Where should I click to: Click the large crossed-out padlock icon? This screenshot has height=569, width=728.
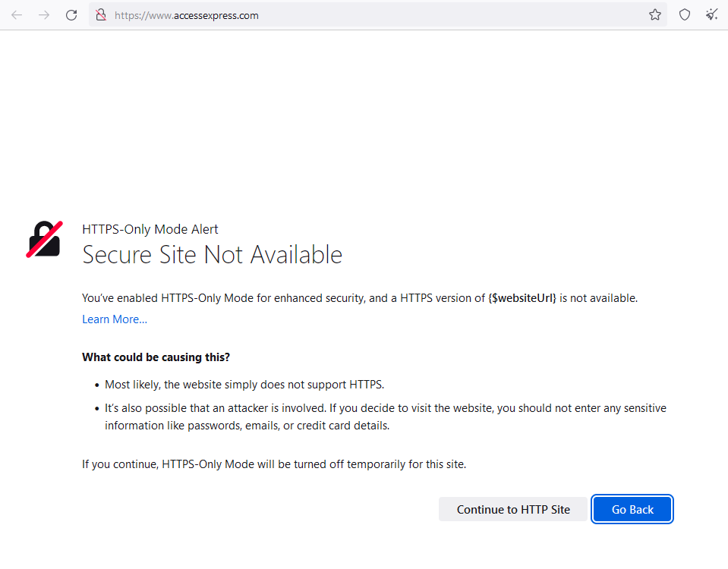click(44, 239)
